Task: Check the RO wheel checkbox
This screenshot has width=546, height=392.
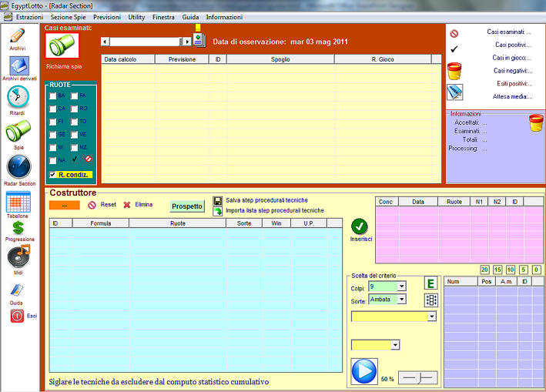Action: tap(74, 109)
